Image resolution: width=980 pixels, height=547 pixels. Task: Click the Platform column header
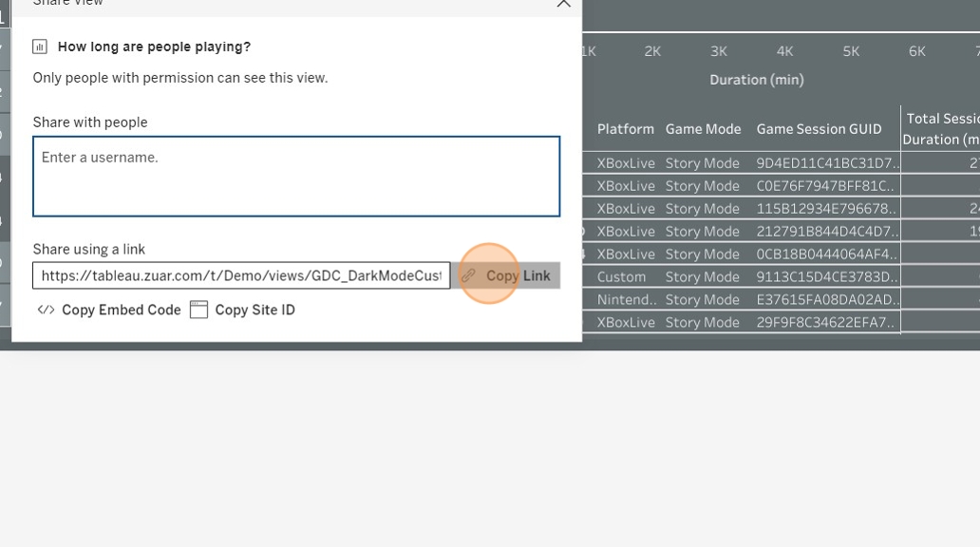click(625, 129)
